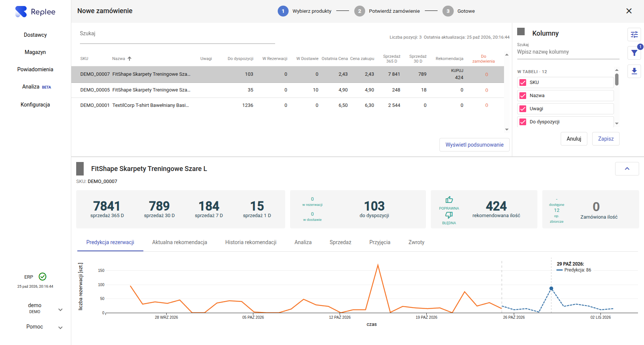644x345 pixels.
Task: Click the Wpisz nazwę kolumny field
Action: [x=568, y=52]
